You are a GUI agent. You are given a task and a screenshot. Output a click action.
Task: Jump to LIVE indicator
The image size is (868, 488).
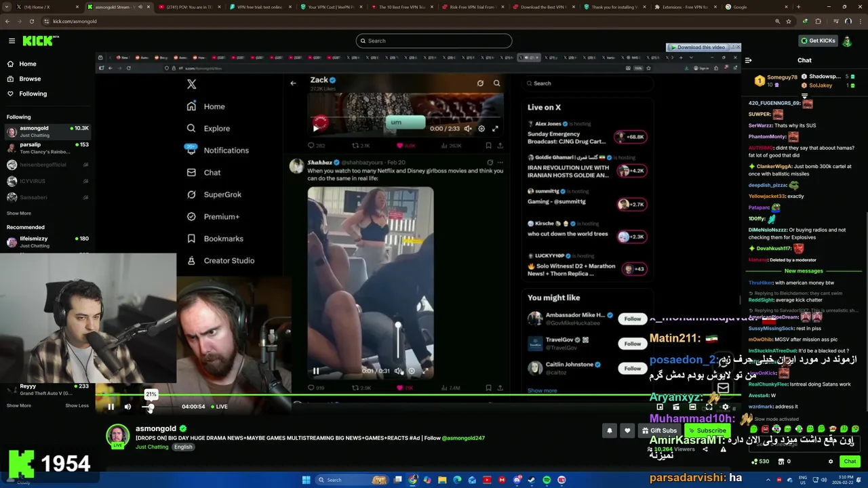pos(219,407)
